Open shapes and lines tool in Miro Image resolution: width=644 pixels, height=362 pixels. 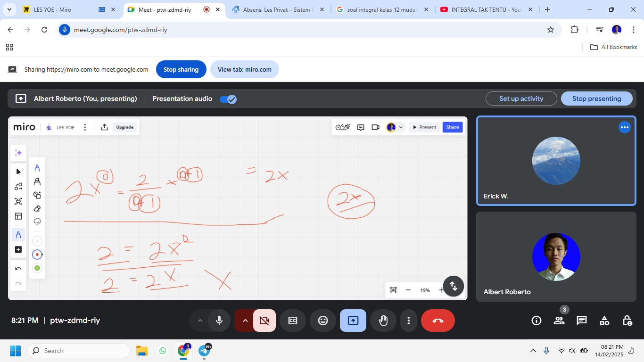pyautogui.click(x=18, y=187)
